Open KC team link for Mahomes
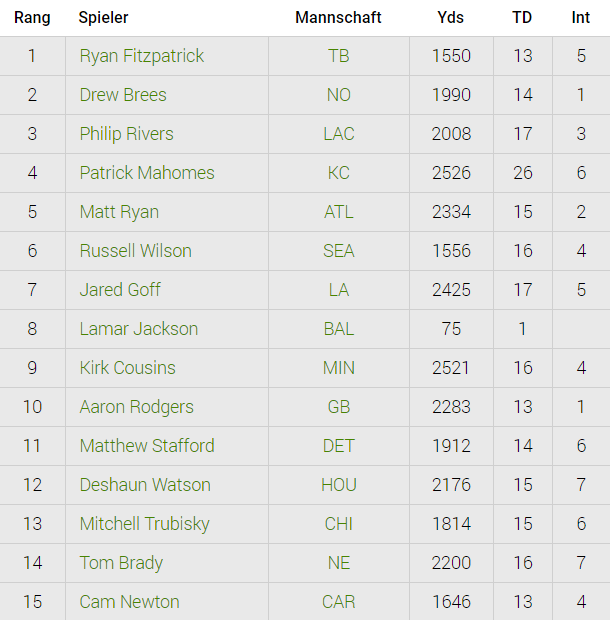 pos(338,173)
